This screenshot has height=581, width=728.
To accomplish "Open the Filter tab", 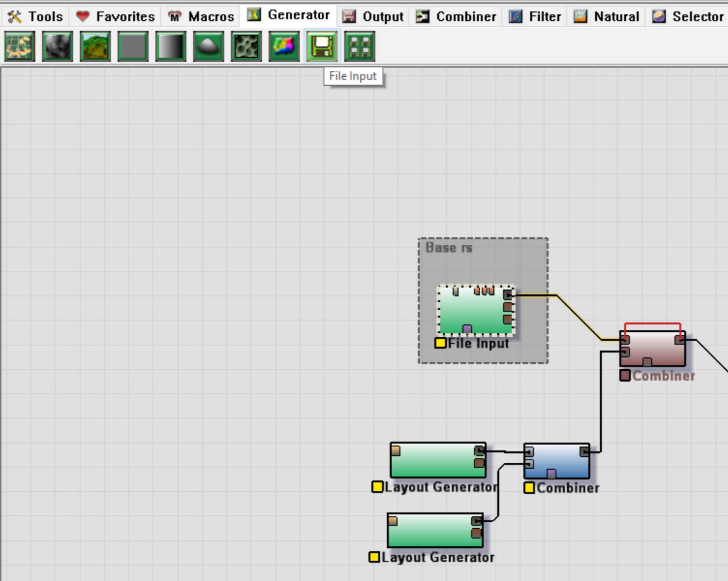I will pyautogui.click(x=535, y=17).
